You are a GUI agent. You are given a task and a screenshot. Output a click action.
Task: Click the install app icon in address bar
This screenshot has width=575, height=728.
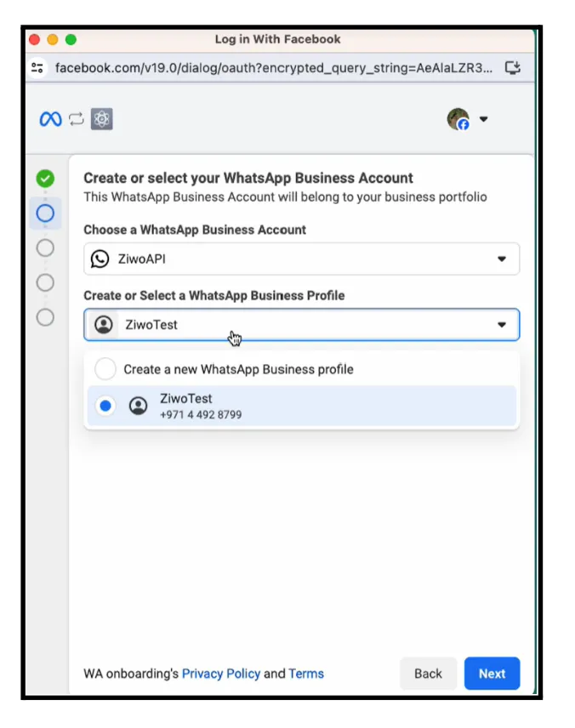click(x=513, y=68)
